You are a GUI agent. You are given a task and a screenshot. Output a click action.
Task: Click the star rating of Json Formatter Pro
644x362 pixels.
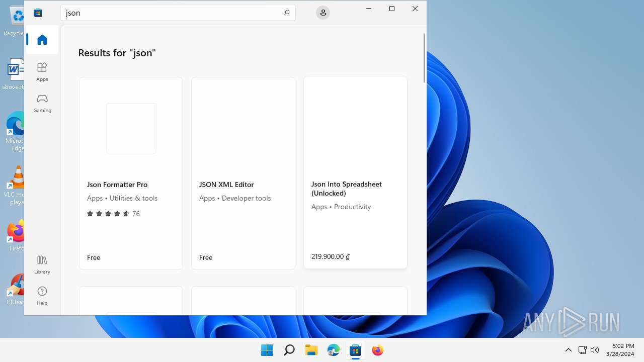click(x=108, y=214)
